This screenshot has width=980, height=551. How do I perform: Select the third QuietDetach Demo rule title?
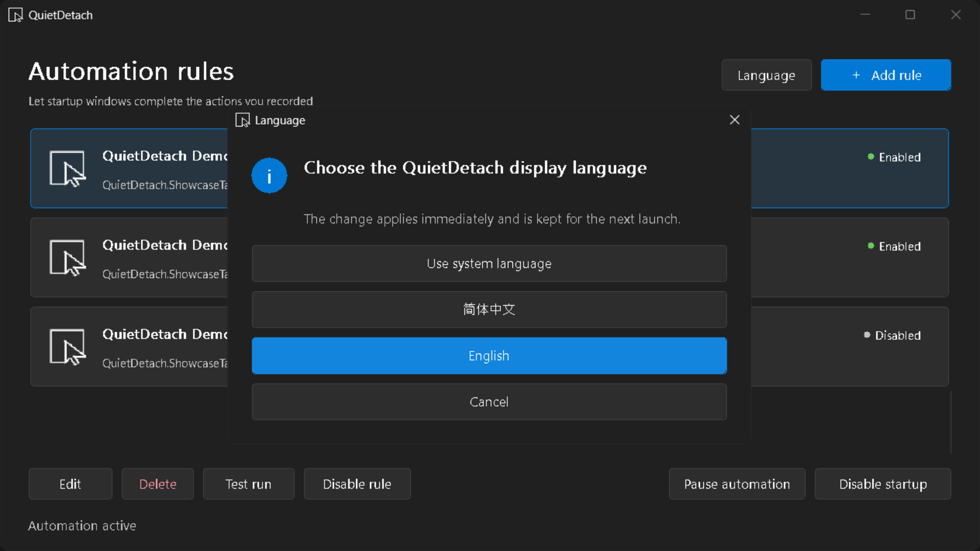click(x=164, y=334)
